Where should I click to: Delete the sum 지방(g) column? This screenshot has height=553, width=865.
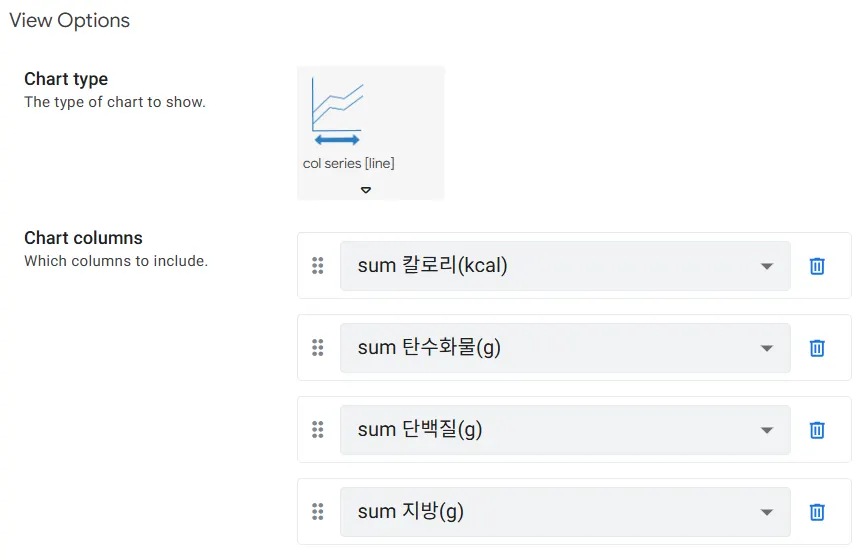click(x=817, y=512)
